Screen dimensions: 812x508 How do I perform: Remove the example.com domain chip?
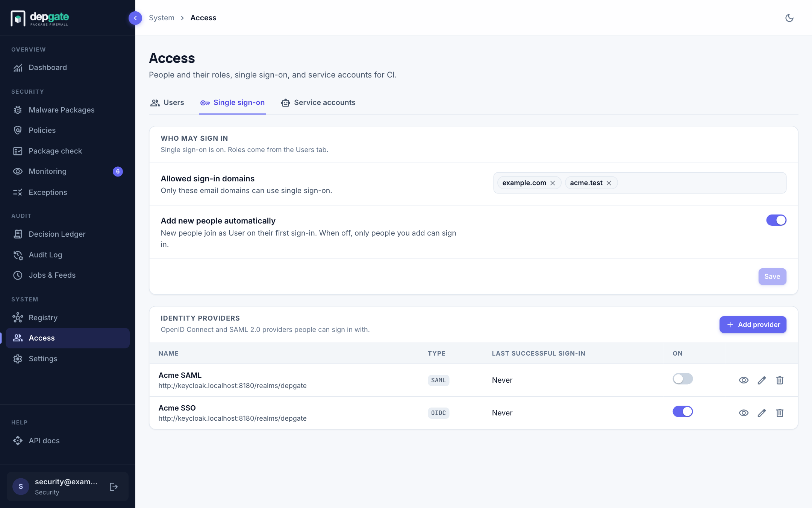(x=553, y=183)
